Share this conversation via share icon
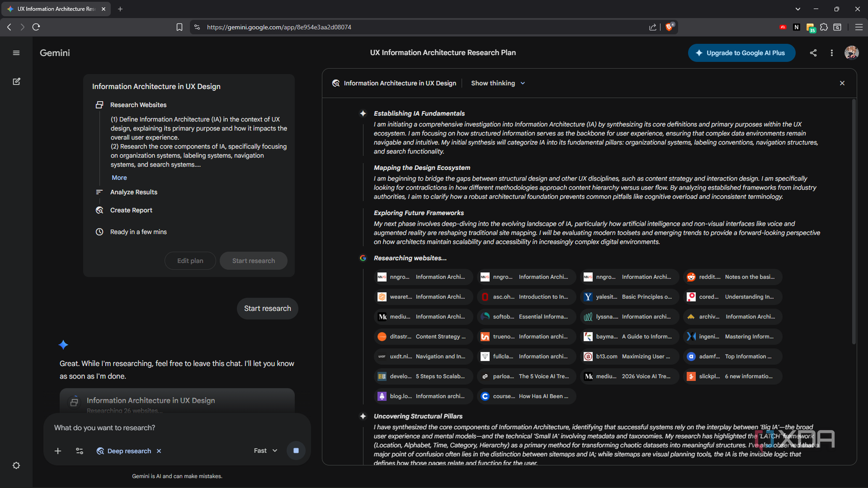The height and width of the screenshot is (488, 868). click(813, 53)
